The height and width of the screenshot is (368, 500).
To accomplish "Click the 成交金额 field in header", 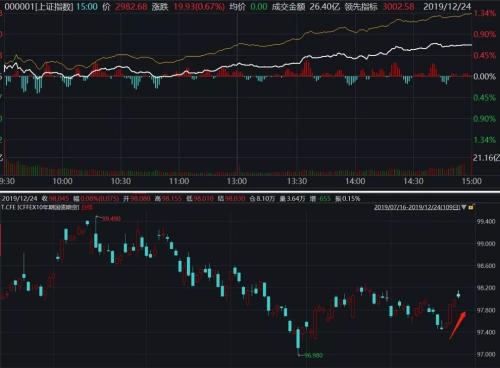I will click(x=306, y=7).
